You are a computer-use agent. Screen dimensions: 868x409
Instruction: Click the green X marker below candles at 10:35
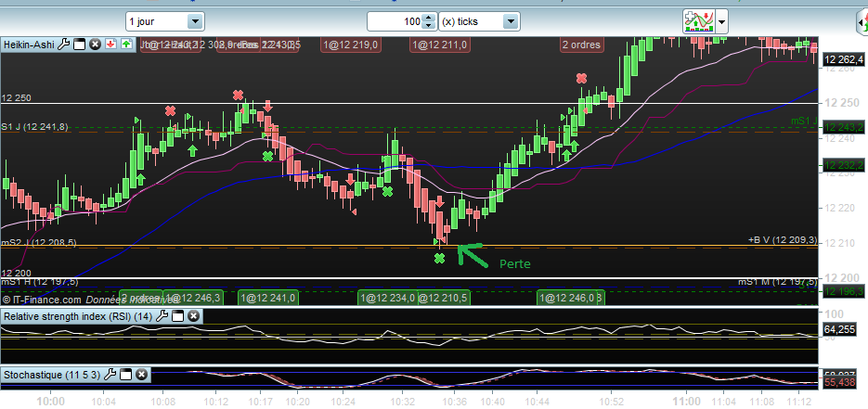[439, 258]
